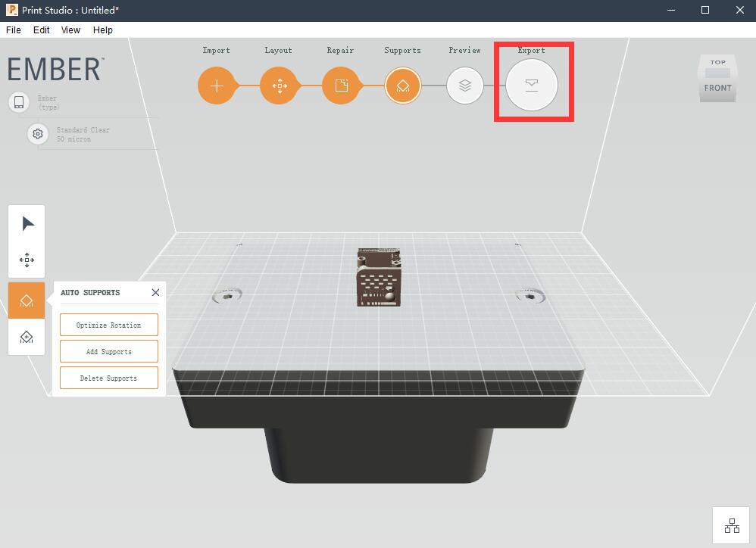This screenshot has width=756, height=548.
Task: Open the View menu
Action: tap(70, 30)
